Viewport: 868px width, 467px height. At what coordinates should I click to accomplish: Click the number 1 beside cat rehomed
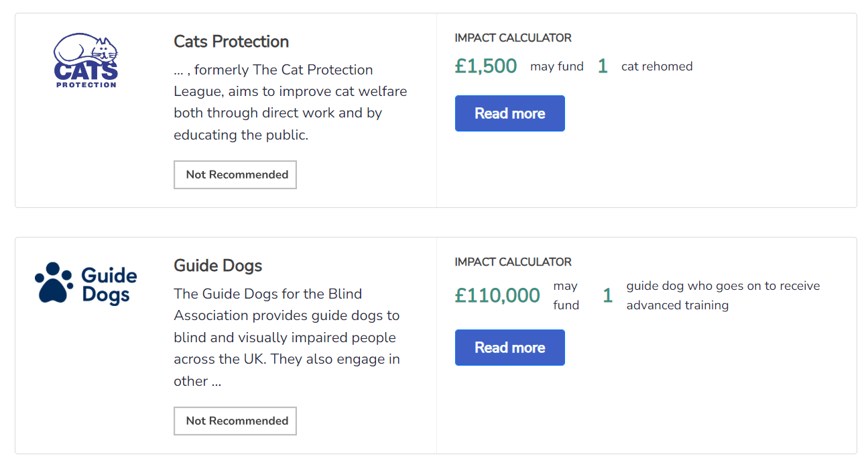click(x=603, y=66)
